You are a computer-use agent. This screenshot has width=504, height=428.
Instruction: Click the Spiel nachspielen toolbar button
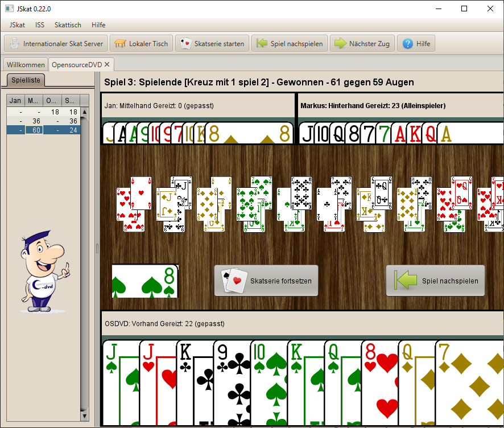(x=290, y=44)
